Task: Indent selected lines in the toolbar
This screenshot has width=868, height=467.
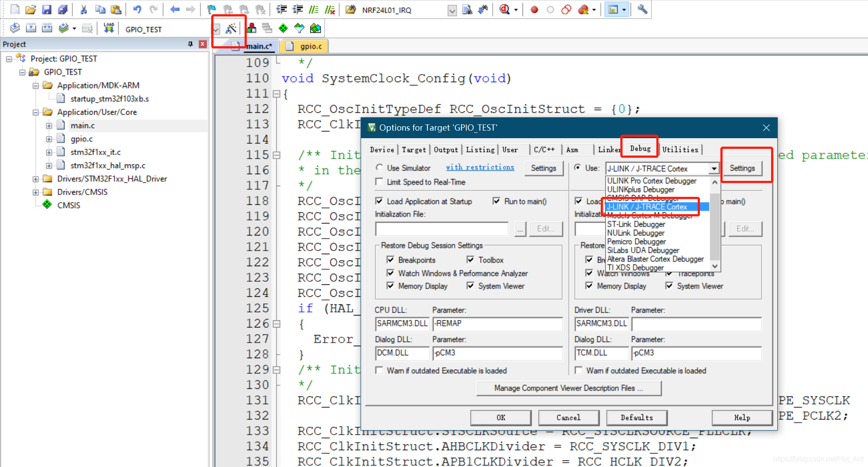Action: 281,9
